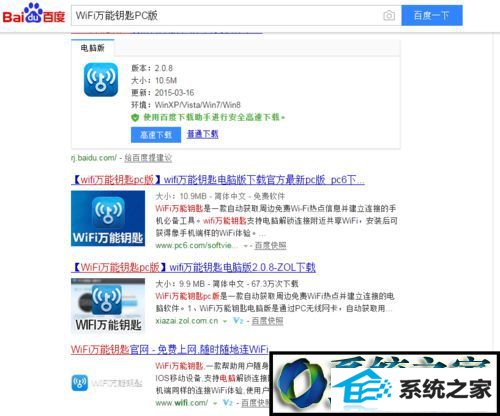This screenshot has width=500, height=416.
Task: Open 百度快照 for the pc6 result
Action: coord(270,246)
